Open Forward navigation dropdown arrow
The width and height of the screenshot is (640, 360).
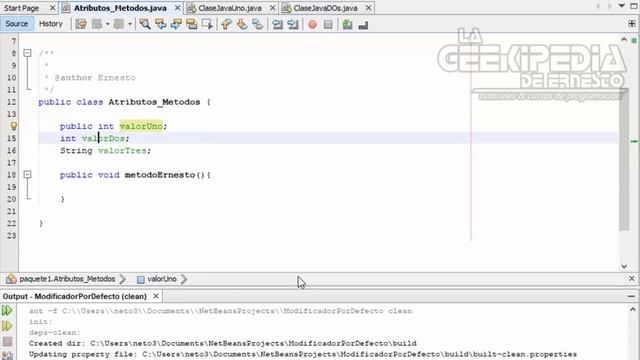[x=130, y=24]
